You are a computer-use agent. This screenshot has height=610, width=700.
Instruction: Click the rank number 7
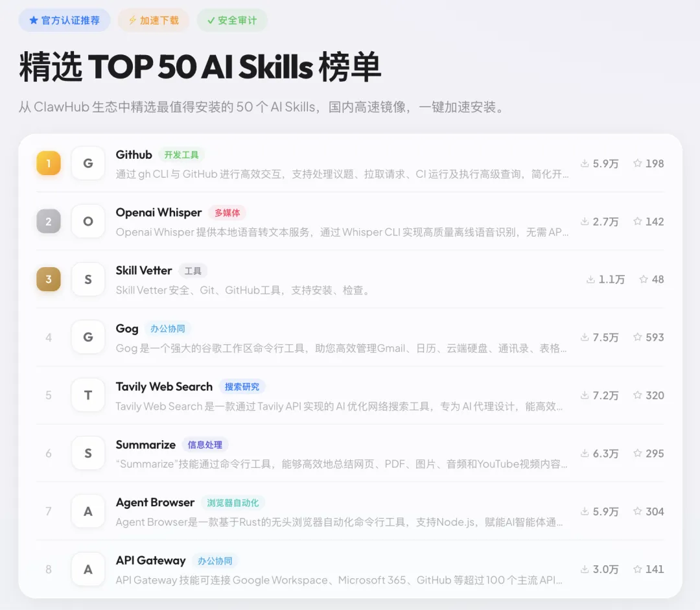49,511
